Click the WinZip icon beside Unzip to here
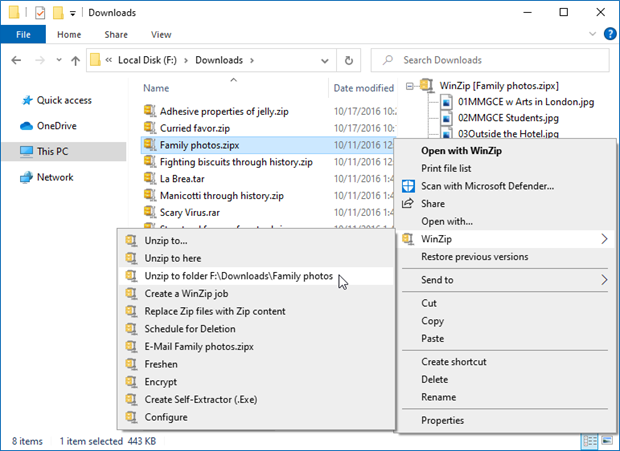620x451 pixels. point(131,258)
